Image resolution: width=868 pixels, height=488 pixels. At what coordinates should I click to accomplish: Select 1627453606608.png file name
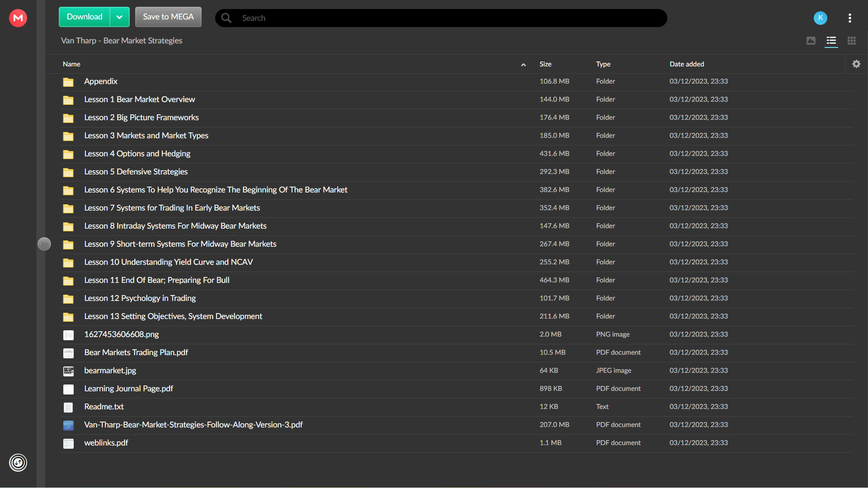click(122, 334)
